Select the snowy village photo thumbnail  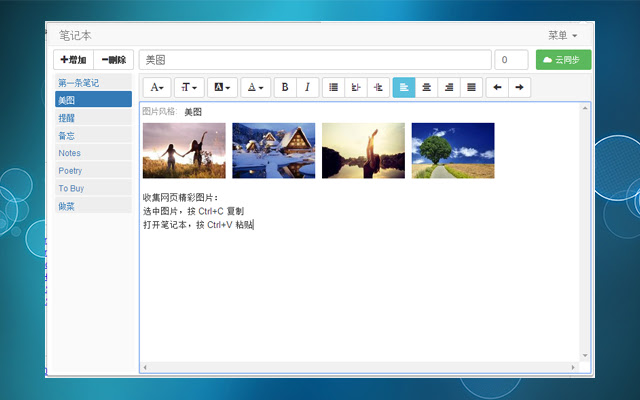pyautogui.click(x=273, y=151)
